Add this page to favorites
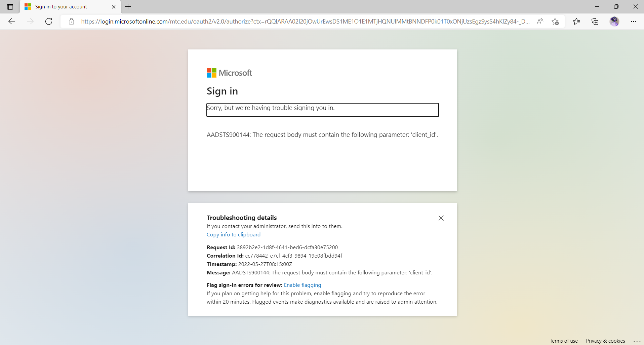This screenshot has width=644, height=345. click(x=555, y=21)
